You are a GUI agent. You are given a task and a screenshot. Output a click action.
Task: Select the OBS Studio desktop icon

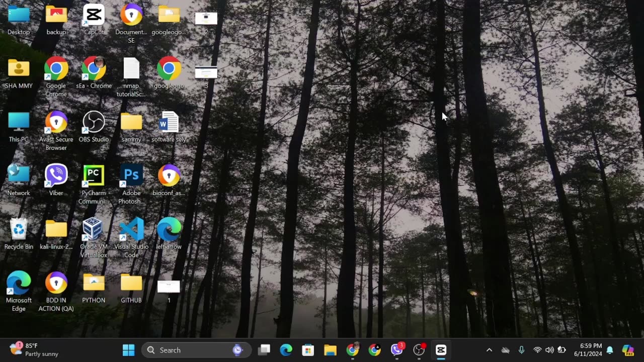click(94, 127)
